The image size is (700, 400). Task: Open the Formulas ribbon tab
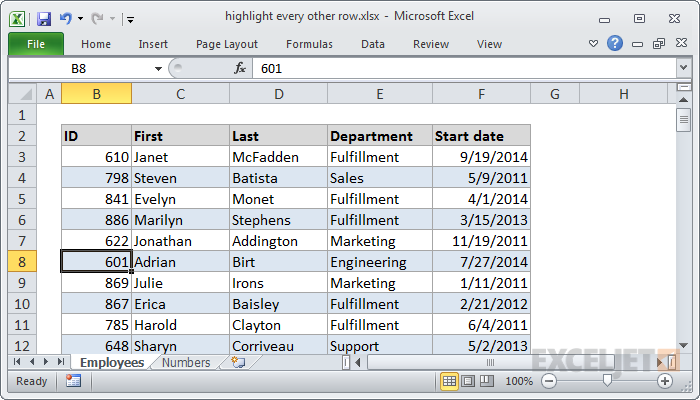(309, 44)
